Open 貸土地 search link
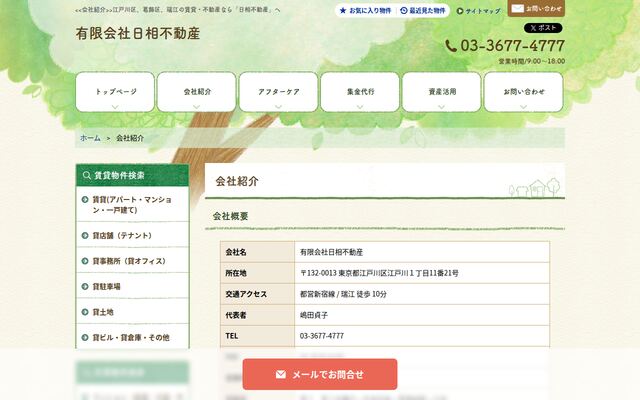 tap(133, 312)
